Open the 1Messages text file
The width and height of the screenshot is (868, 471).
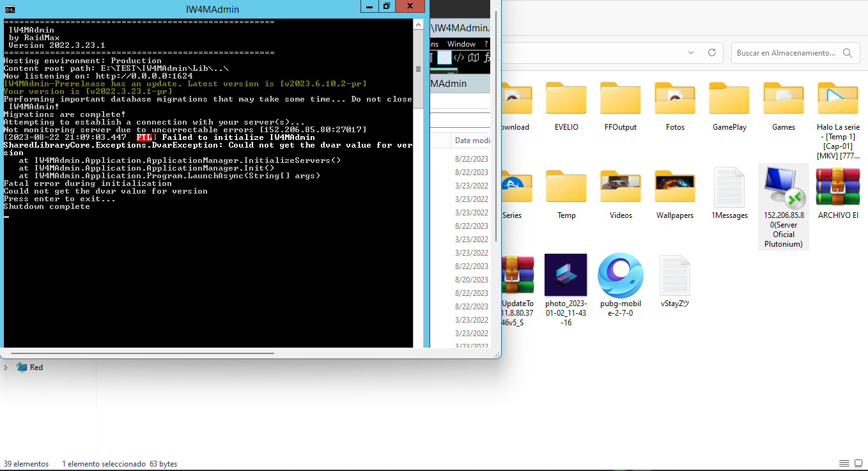[x=729, y=188]
